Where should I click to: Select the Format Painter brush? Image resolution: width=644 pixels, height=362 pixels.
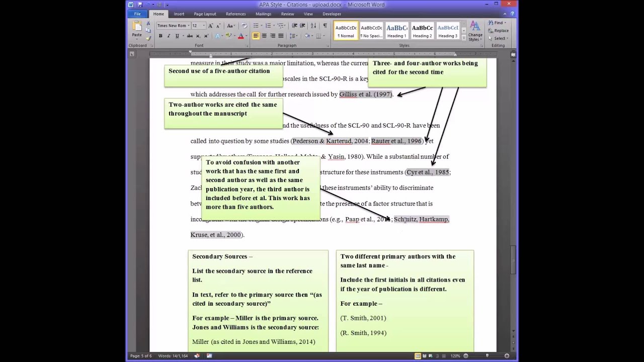pyautogui.click(x=148, y=38)
